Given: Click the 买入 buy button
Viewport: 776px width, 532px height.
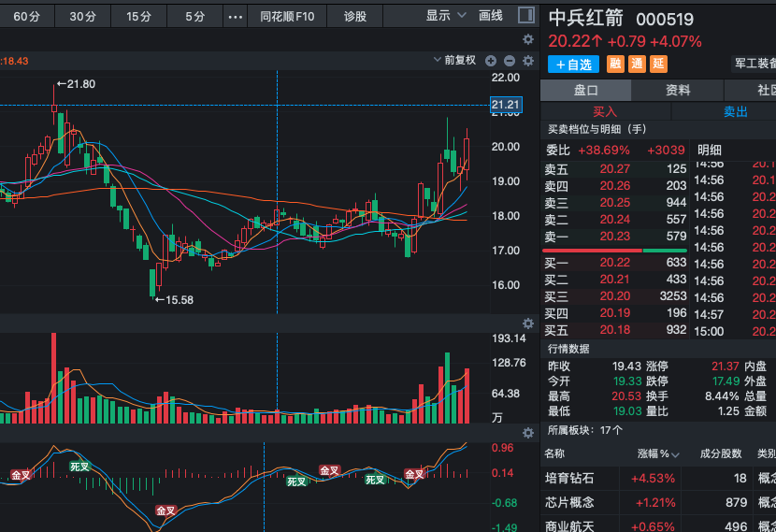Looking at the screenshot, I should click(x=605, y=112).
